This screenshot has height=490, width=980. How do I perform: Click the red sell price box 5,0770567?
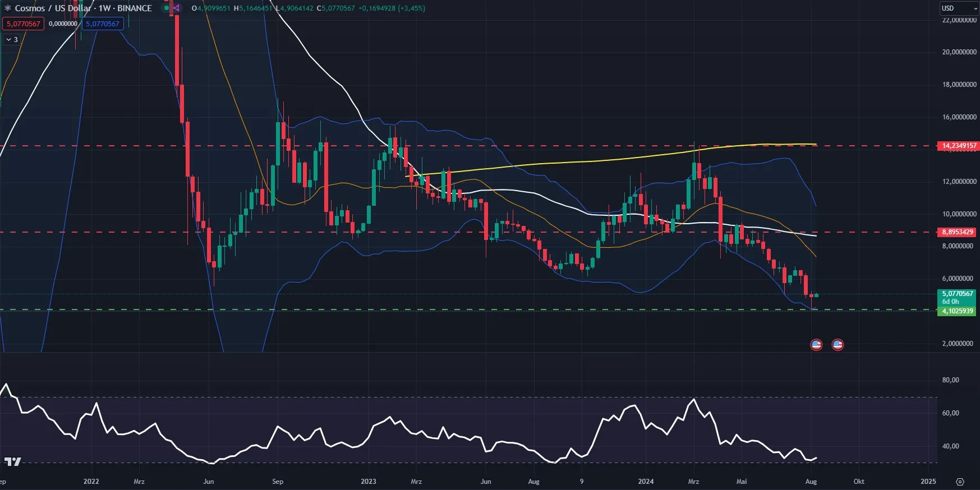[24, 24]
